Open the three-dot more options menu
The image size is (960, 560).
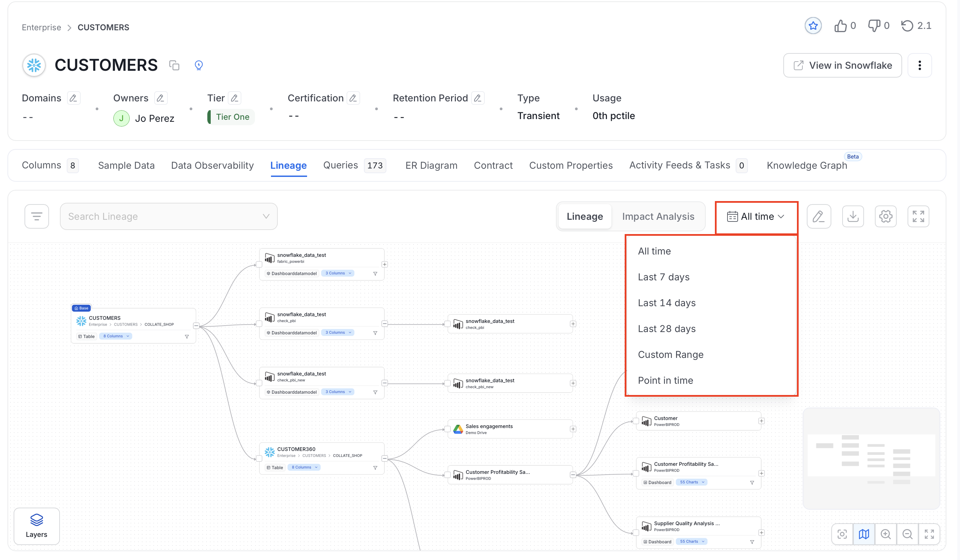pos(919,65)
